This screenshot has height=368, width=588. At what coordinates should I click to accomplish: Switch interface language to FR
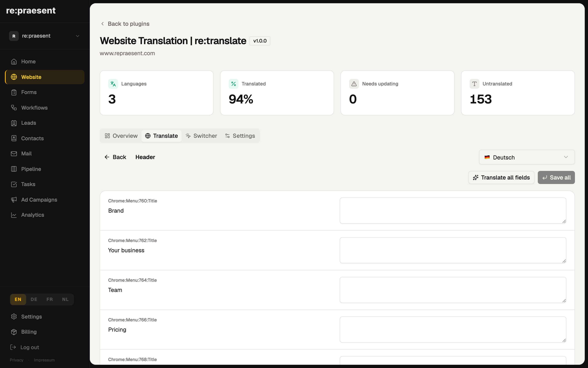tap(50, 299)
